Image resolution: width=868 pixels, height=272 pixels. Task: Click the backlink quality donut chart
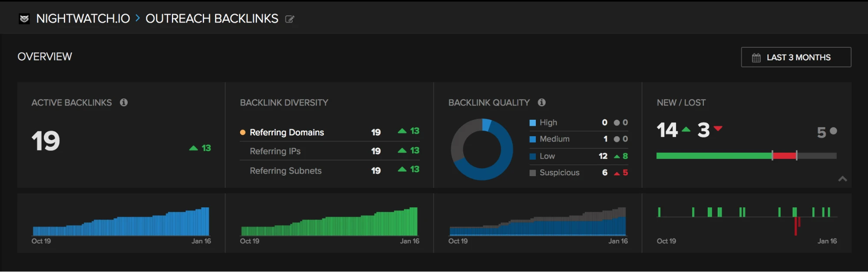(482, 150)
